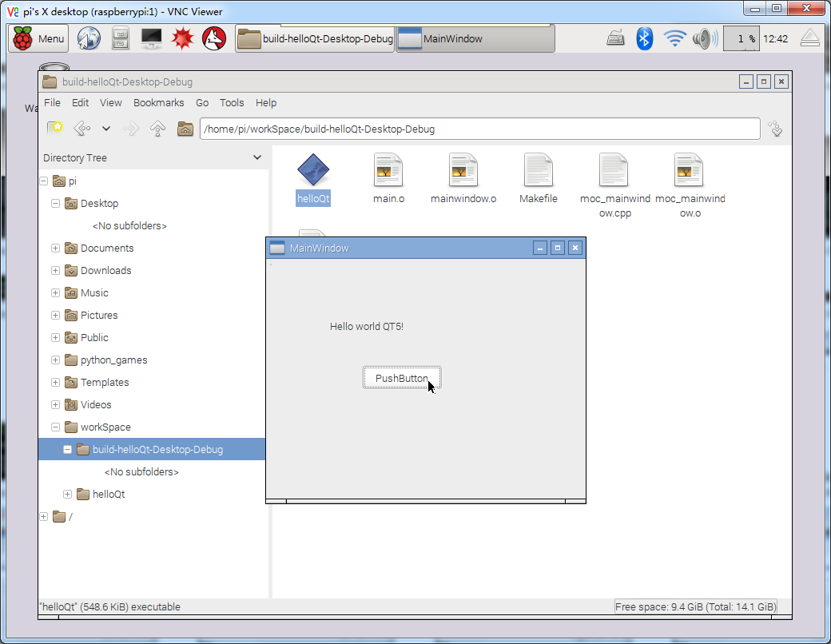Collapse the workSpace folder tree node

[56, 427]
